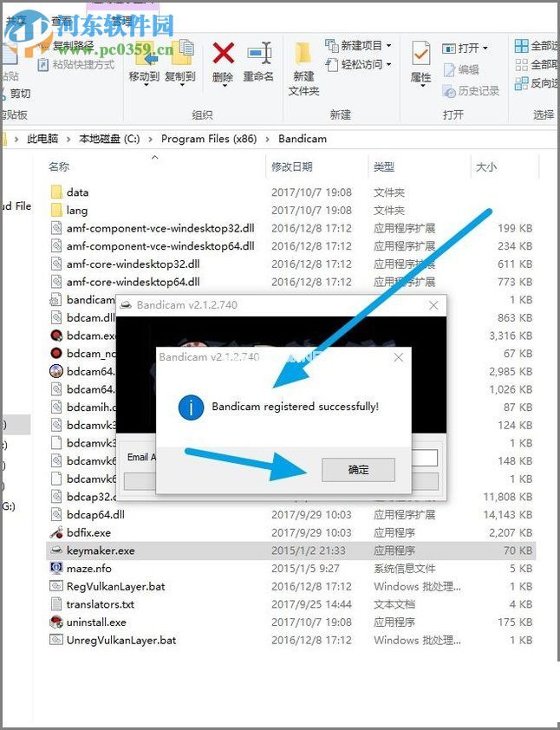Click the 2015/1/5 9:27 date cell
The height and width of the screenshot is (730, 560).
coord(305,568)
